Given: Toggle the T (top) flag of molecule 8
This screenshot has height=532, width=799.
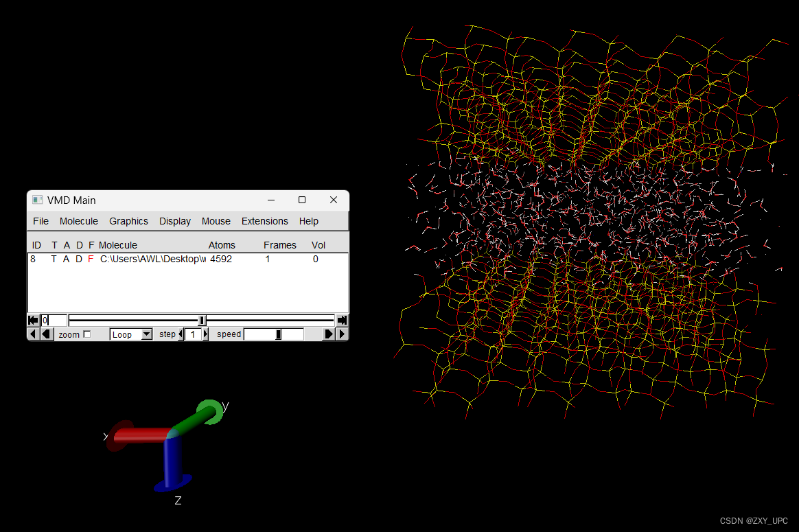Looking at the screenshot, I should [x=54, y=259].
